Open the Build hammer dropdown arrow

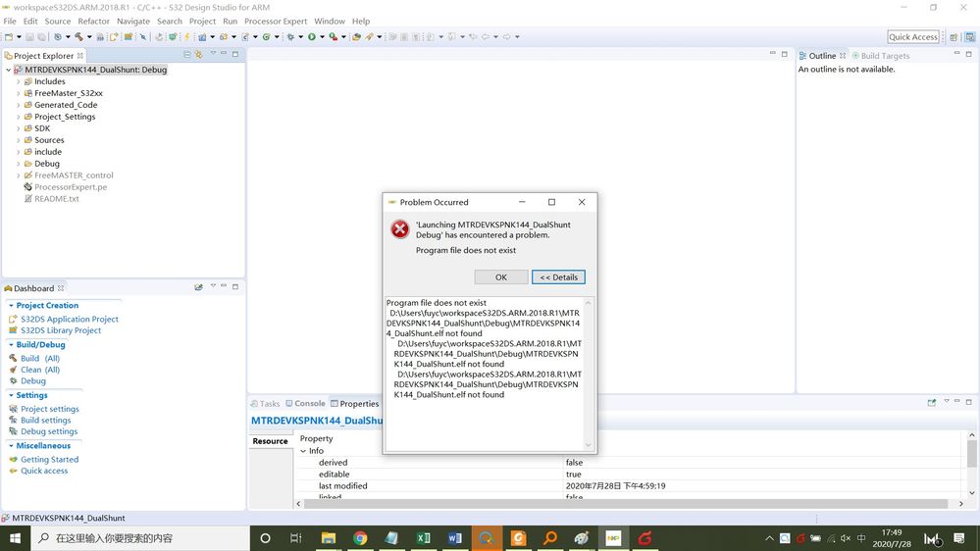[89, 37]
